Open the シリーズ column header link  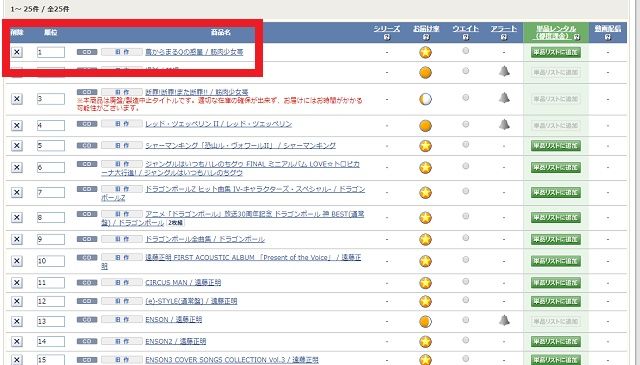(387, 29)
